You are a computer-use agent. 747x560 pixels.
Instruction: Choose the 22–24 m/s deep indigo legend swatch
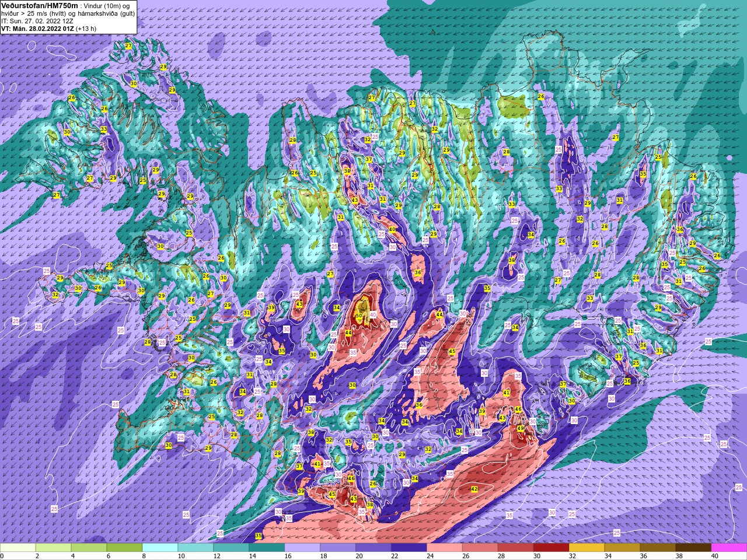[x=410, y=548]
